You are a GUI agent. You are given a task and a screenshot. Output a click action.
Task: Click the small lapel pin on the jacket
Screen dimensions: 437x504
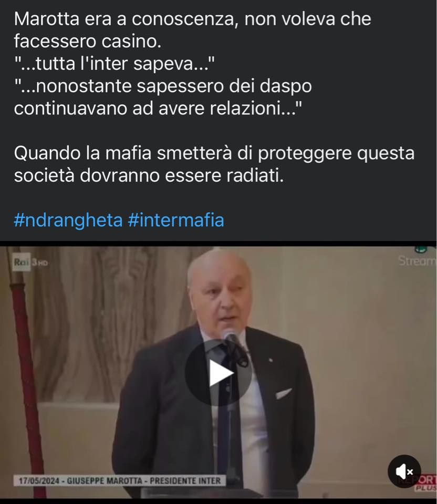pos(270,359)
